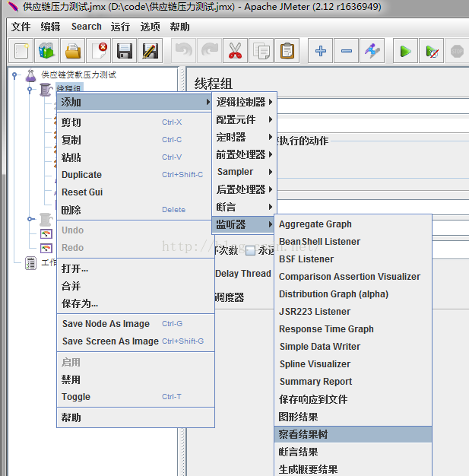Select the test plan flask icon
469x476 pixels.
(30, 75)
